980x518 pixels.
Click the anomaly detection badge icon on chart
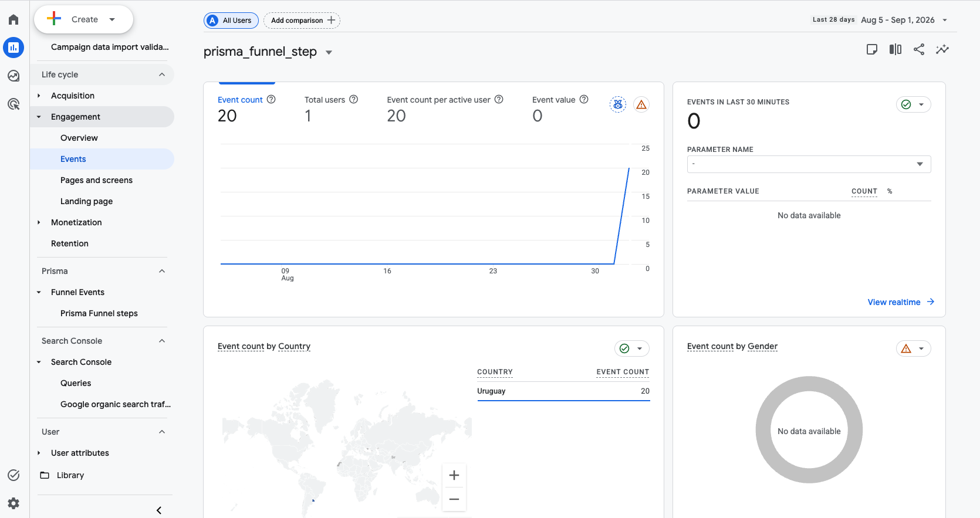[x=618, y=104]
